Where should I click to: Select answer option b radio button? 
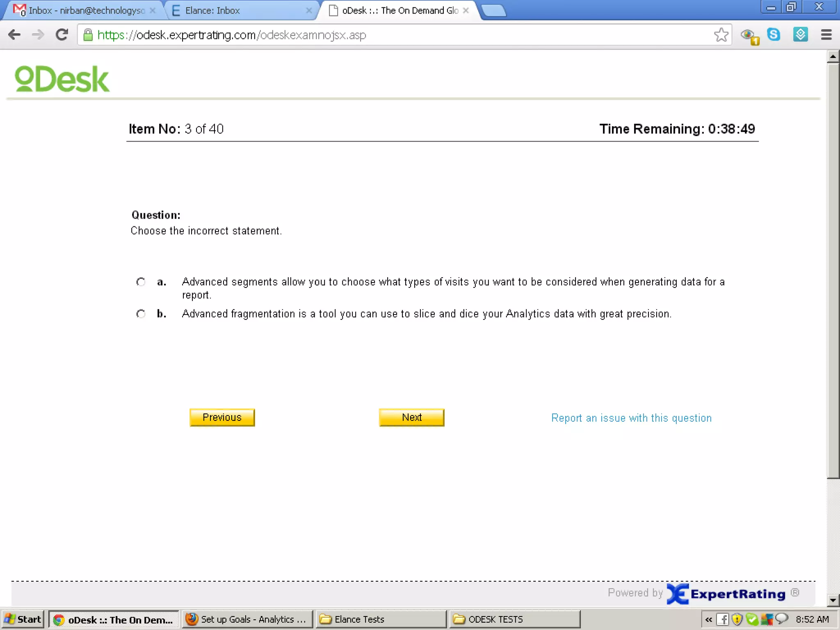(141, 314)
